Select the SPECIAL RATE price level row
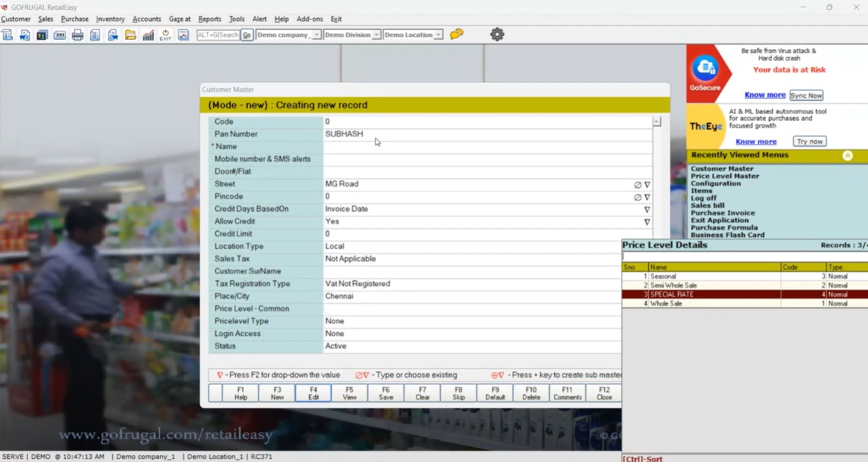 (x=714, y=294)
